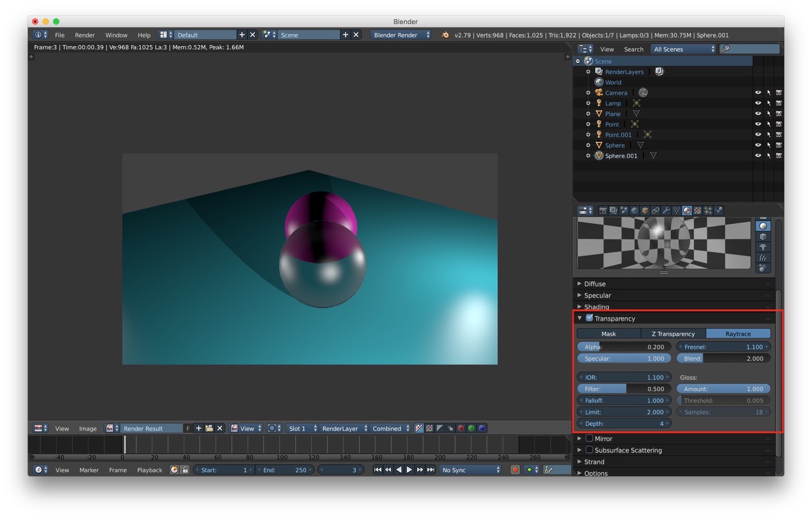The width and height of the screenshot is (812, 516).
Task: Jump to timeline start frame
Action: coord(378,470)
